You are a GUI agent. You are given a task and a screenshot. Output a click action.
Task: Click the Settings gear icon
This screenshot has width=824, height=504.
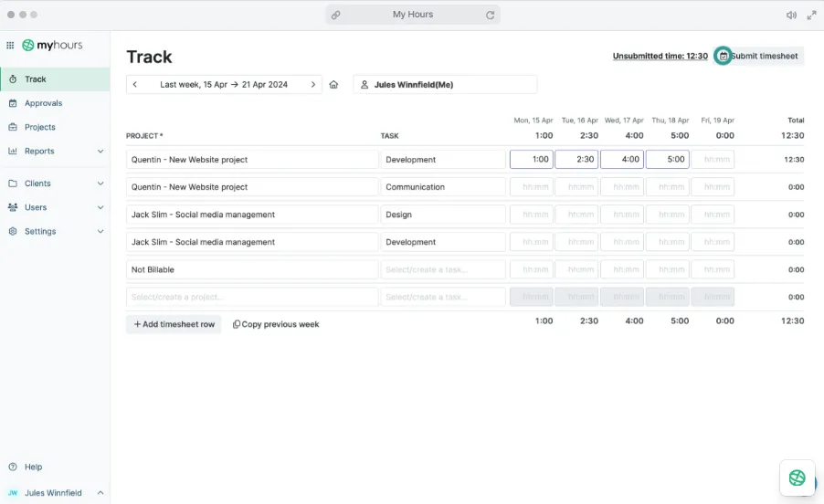click(13, 232)
